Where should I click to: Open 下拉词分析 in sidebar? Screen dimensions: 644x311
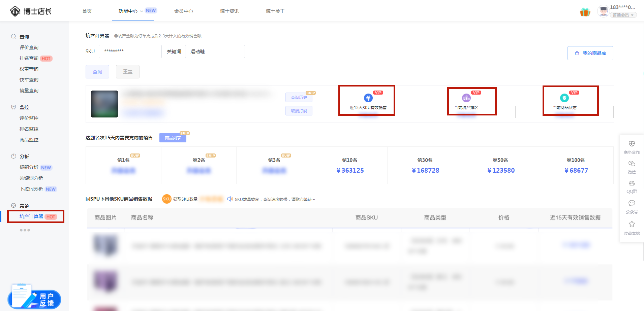(x=31, y=189)
